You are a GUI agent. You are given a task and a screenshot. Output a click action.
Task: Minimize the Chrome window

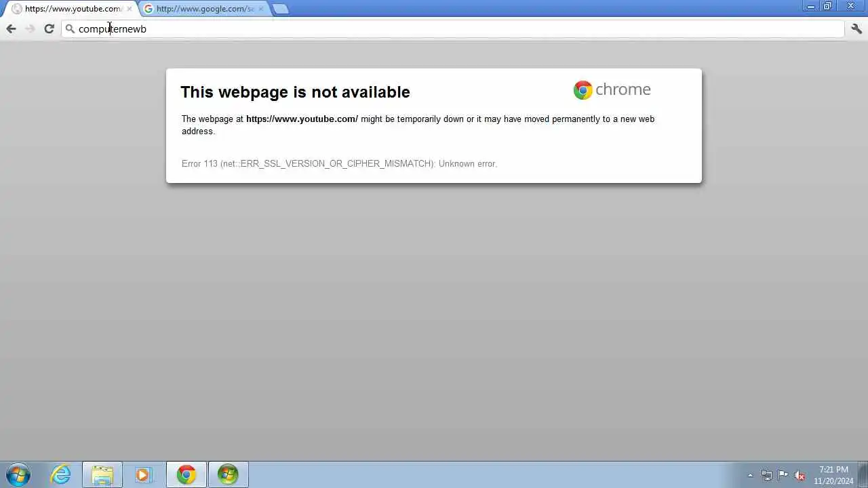point(811,6)
